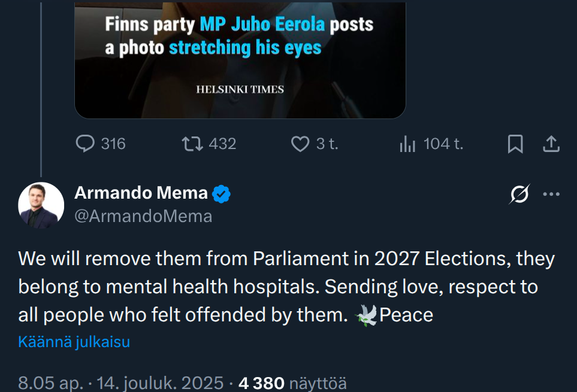Like the post with the heart icon

click(x=300, y=144)
